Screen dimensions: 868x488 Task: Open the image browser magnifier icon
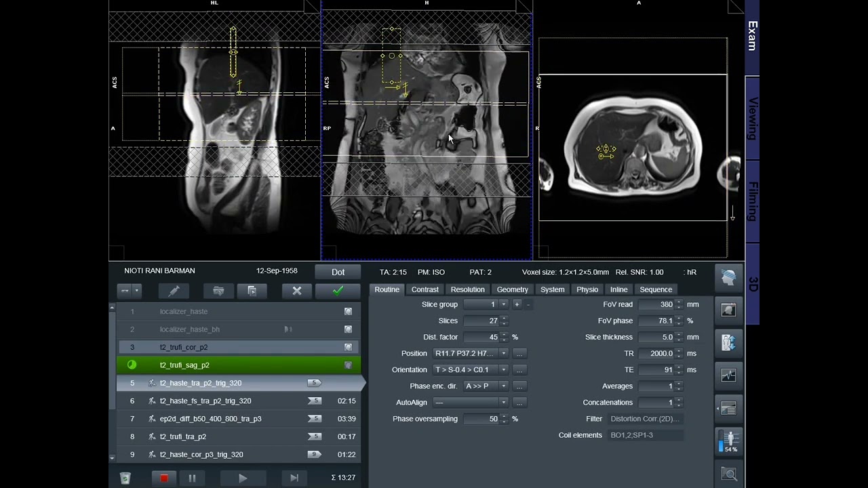[x=729, y=474]
